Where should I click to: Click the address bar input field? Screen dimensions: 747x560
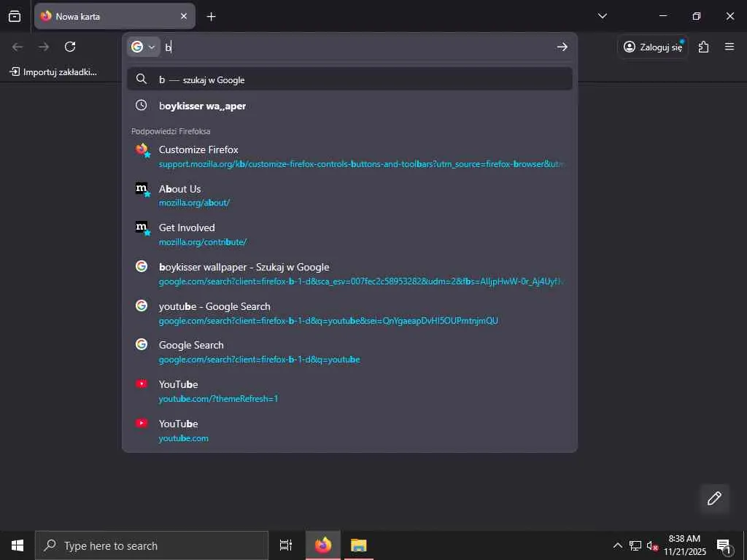357,47
